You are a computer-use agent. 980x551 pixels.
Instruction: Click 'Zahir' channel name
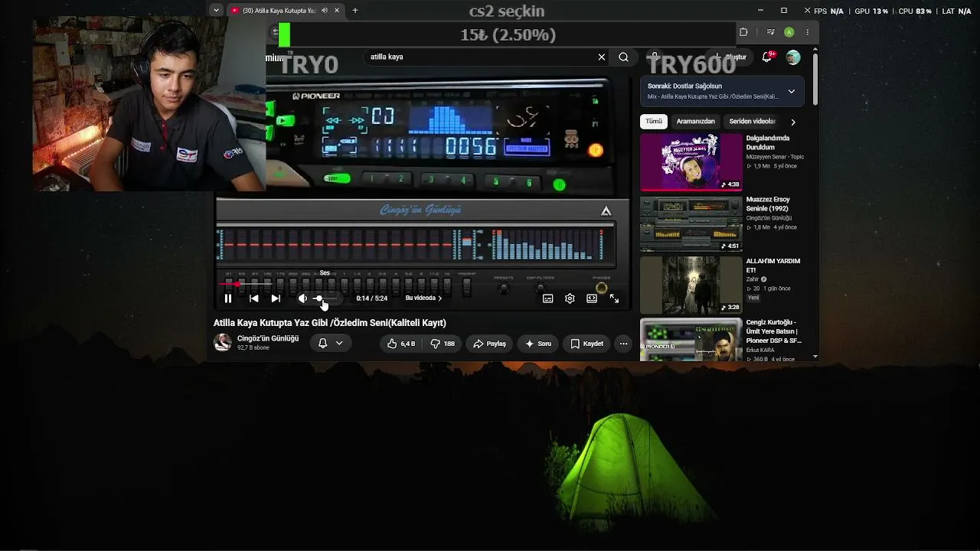tap(753, 279)
